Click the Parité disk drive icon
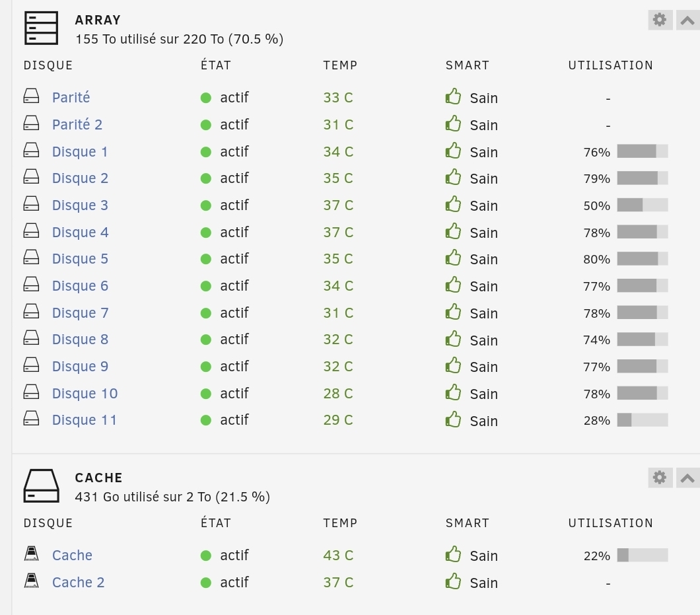This screenshot has height=615, width=700. 32,97
